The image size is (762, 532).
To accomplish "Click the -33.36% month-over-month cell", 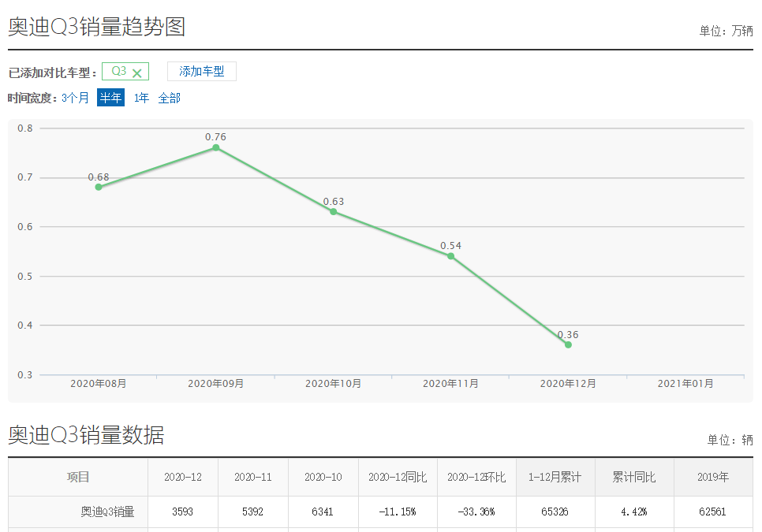I will tap(476, 512).
